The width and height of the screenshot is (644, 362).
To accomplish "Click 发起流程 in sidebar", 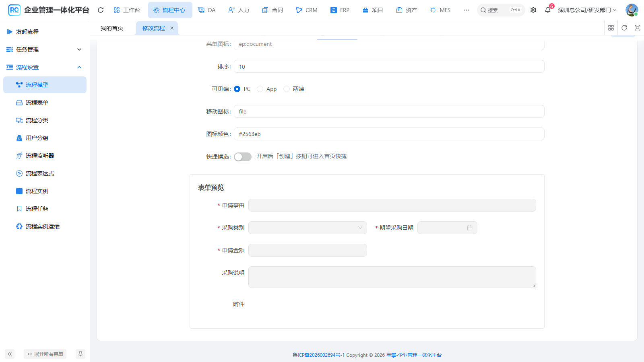I will point(45,32).
